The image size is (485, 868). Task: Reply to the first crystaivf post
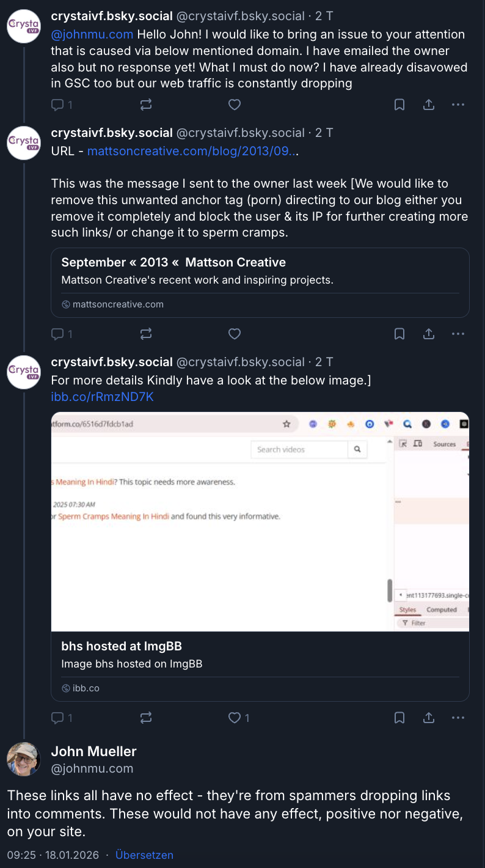tap(58, 105)
